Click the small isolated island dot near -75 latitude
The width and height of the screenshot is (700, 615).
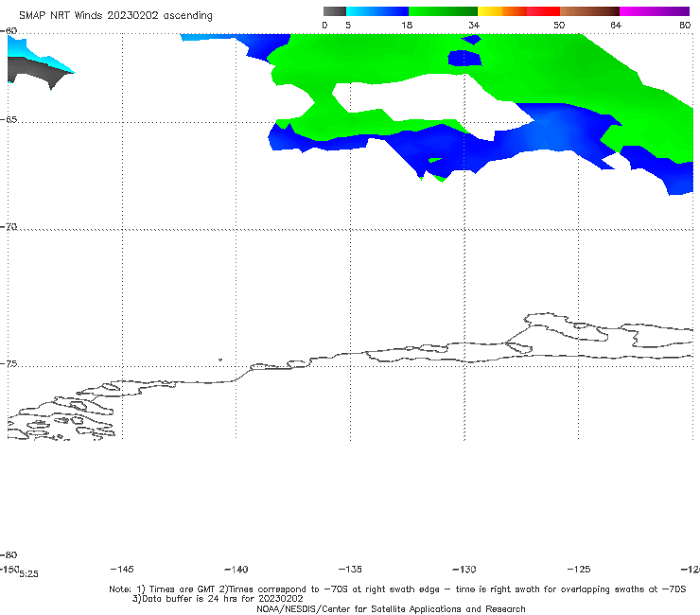[220, 360]
